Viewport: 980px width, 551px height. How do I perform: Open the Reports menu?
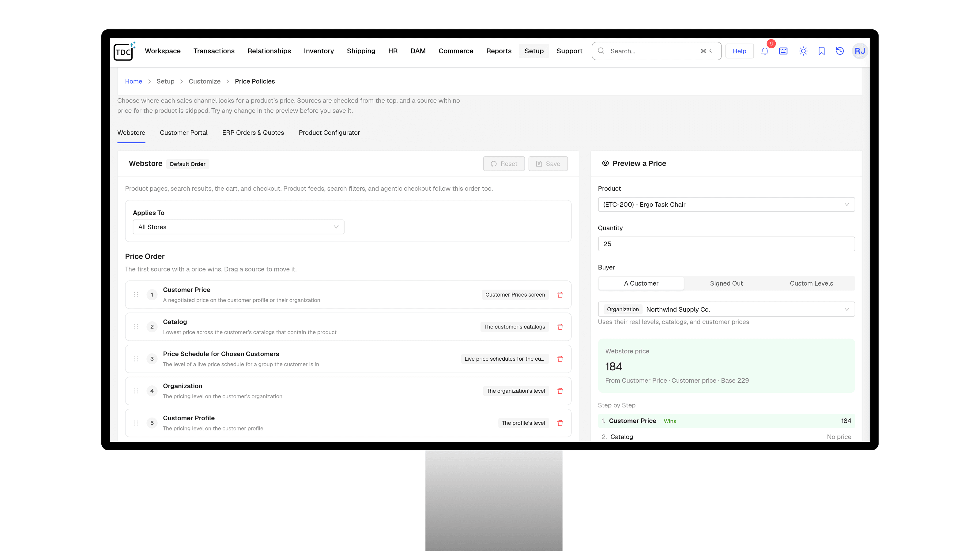tap(499, 51)
